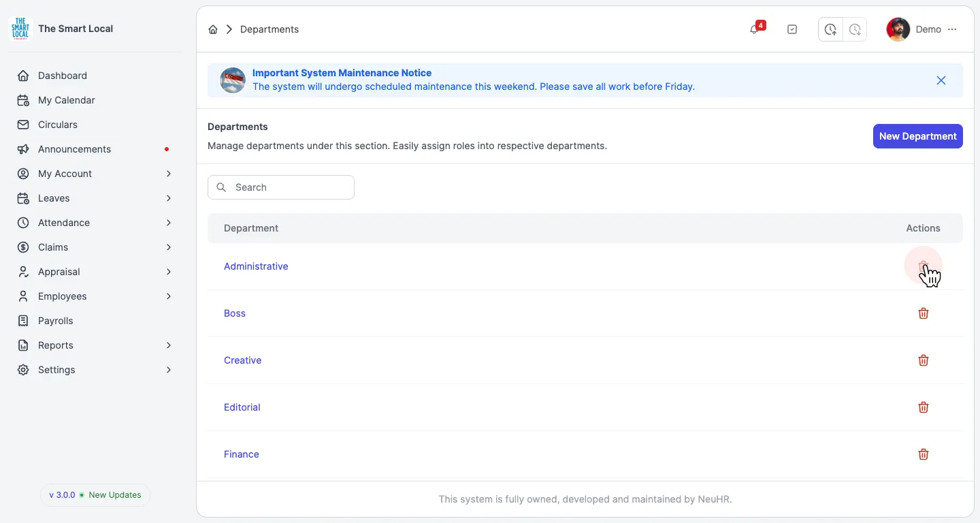The image size is (980, 523).
Task: Delete the Creative department
Action: [924, 360]
